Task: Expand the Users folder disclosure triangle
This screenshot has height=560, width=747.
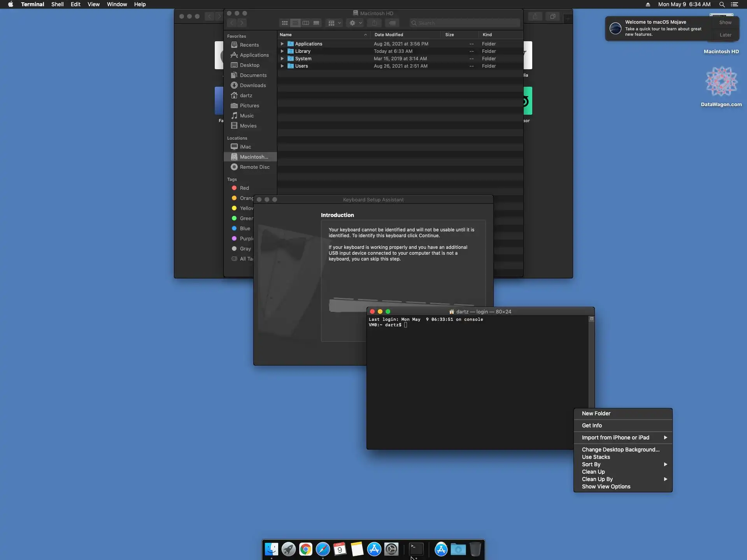Action: coord(282,66)
